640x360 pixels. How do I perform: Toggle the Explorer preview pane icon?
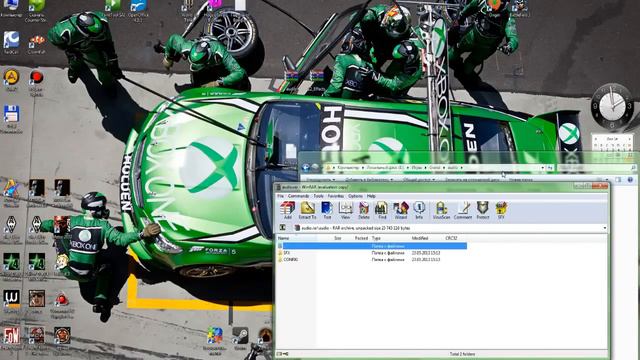619,180
